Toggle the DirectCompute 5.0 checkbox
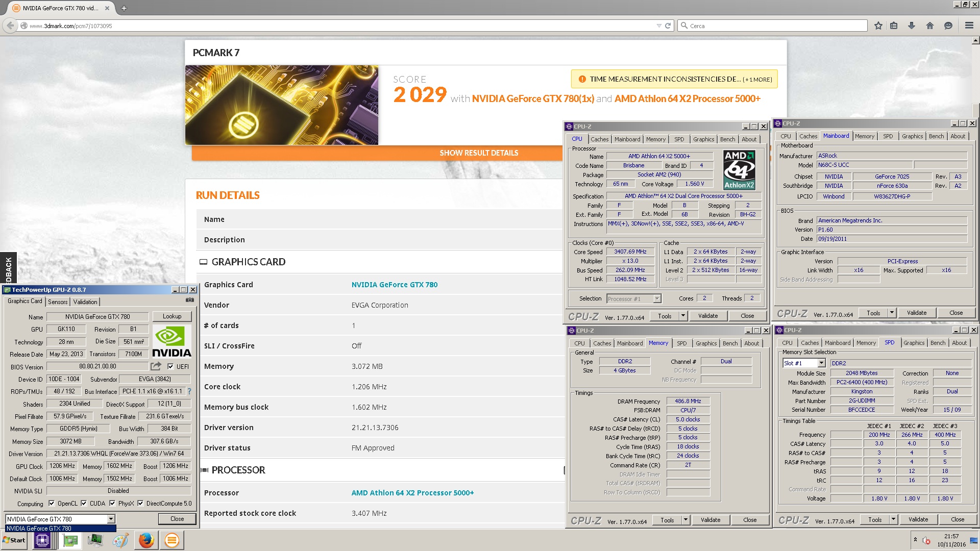This screenshot has width=980, height=551. (x=140, y=504)
